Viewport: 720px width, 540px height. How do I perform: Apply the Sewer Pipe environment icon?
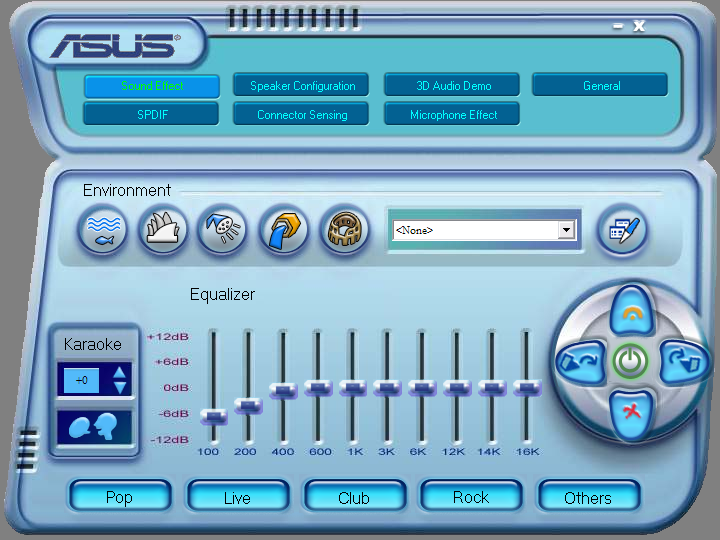pyautogui.click(x=283, y=232)
